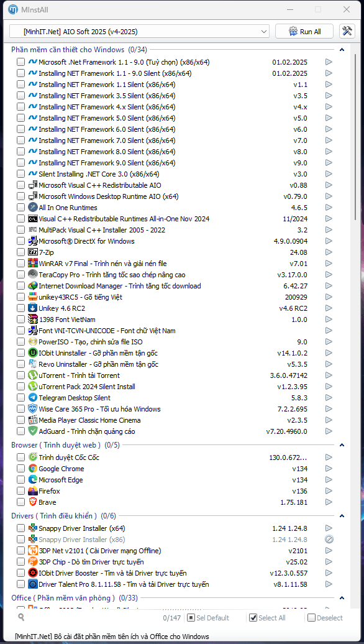Check Installing NET Framework 3.5 Silent
Image resolution: width=364 pixels, height=644 pixels.
pos(20,95)
